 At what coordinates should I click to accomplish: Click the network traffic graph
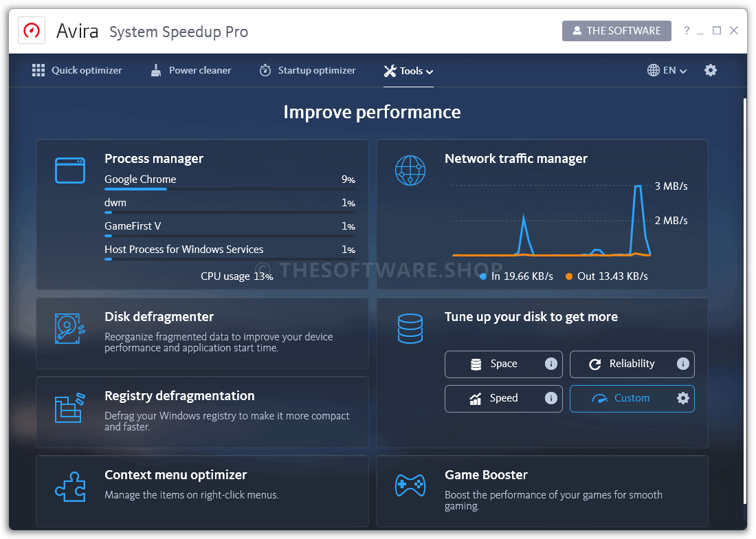pos(552,220)
